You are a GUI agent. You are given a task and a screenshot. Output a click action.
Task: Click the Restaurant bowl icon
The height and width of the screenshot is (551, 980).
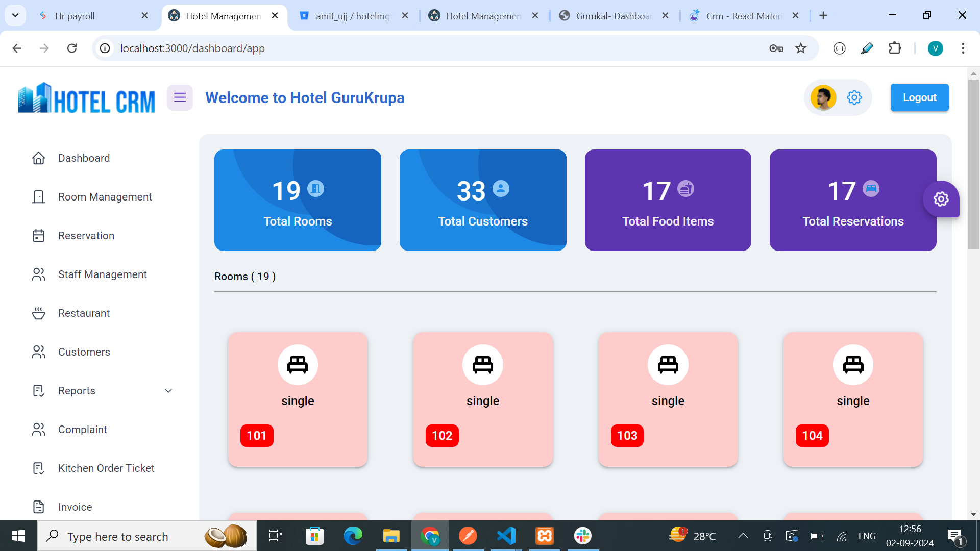coord(39,313)
